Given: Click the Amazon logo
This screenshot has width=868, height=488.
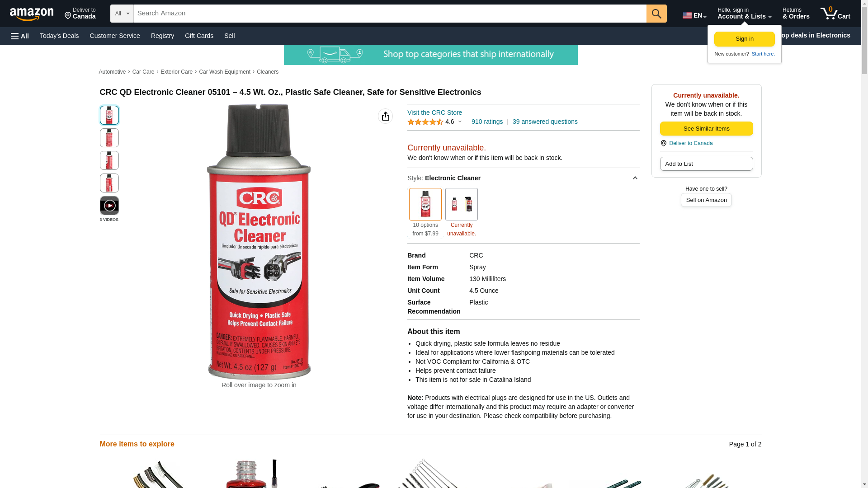Looking at the screenshot, I should tap(32, 14).
